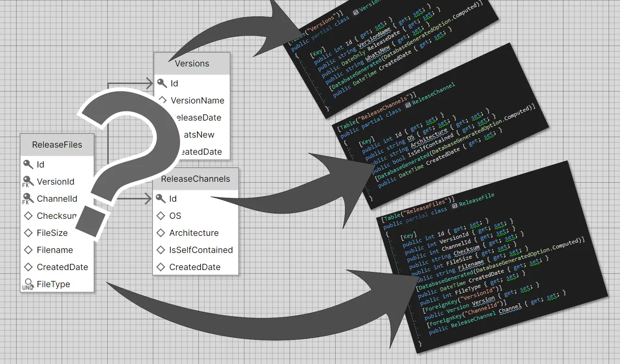620x364 pixels.
Task: Click the VersionId foreign key icon
Action: [x=28, y=182]
